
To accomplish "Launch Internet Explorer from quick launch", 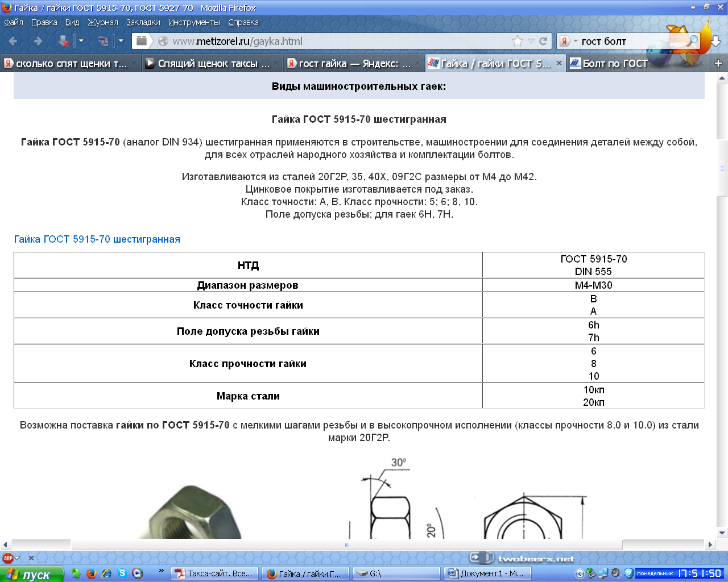I will pos(106,573).
